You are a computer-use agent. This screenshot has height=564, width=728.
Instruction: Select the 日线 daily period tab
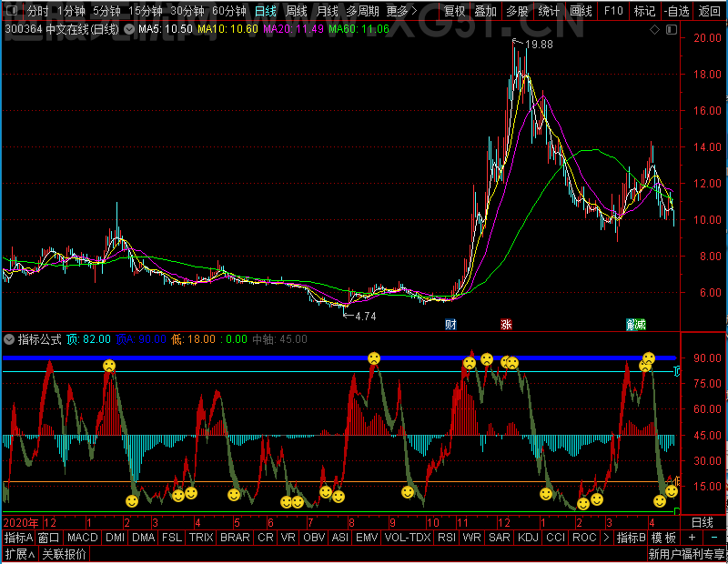[x=266, y=11]
